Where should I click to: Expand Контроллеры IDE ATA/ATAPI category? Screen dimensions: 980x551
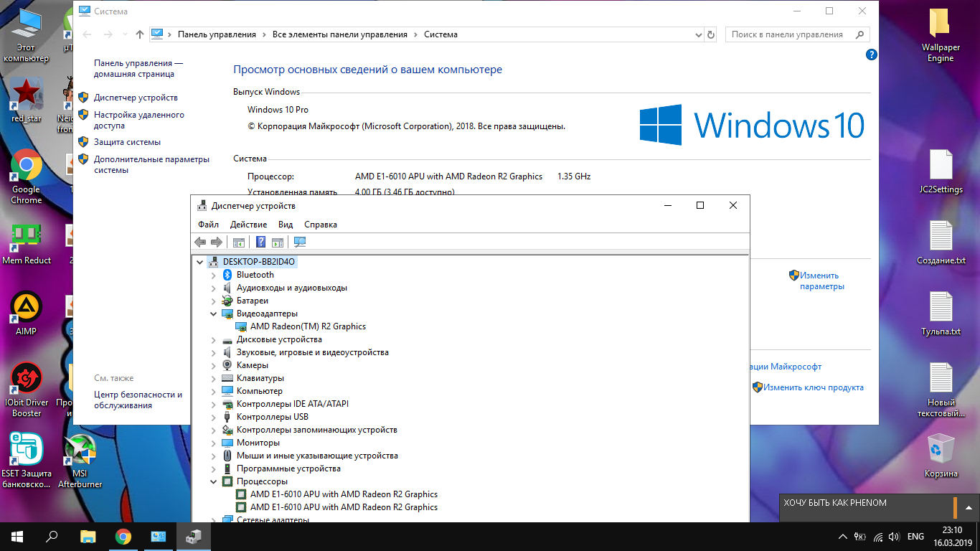213,404
